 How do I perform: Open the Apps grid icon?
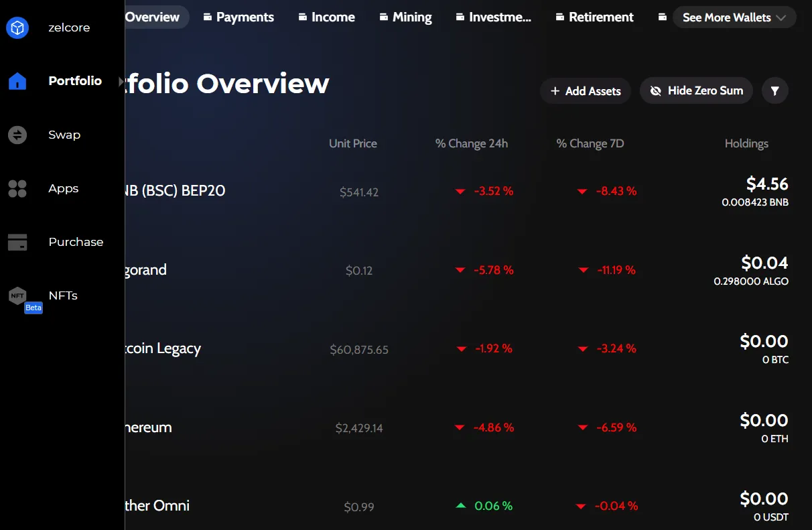pyautogui.click(x=17, y=188)
